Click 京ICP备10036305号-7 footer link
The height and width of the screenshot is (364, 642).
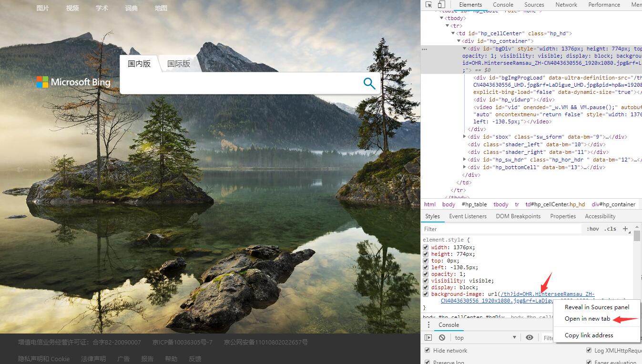click(x=183, y=342)
